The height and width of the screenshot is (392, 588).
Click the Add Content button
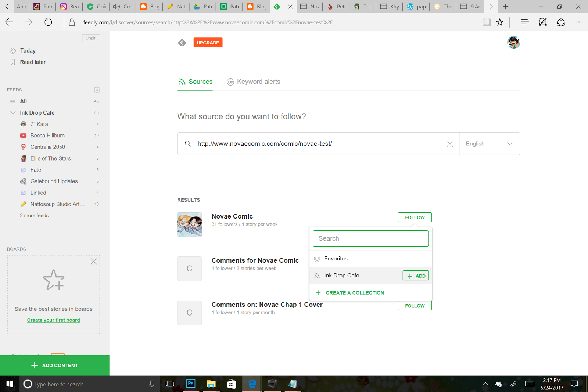(55, 366)
